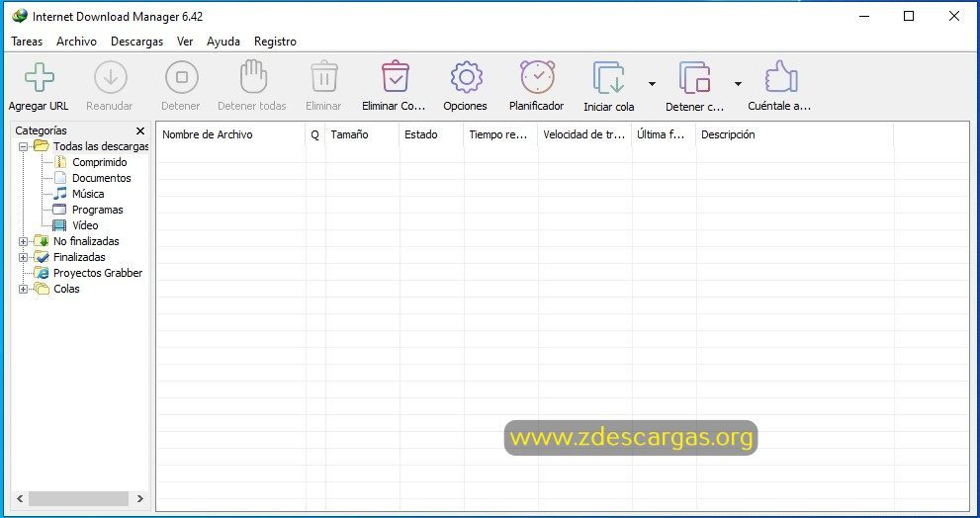Click the categories scrollbar right arrow
Screen dimensions: 980x518
[x=140, y=498]
